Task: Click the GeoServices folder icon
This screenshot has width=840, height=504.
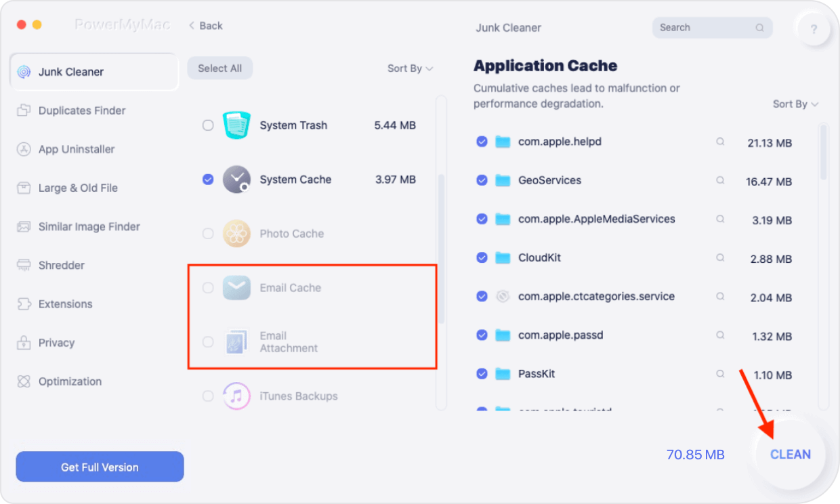Action: pyautogui.click(x=502, y=180)
